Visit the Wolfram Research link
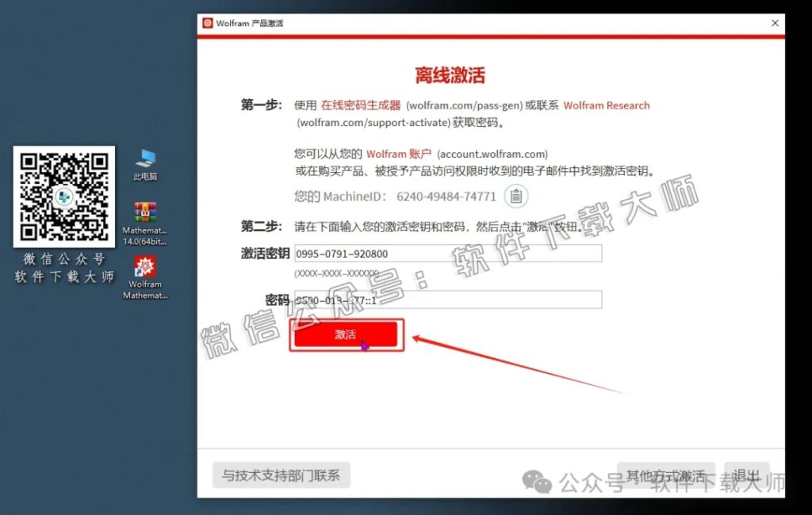The image size is (812, 515). [x=606, y=105]
